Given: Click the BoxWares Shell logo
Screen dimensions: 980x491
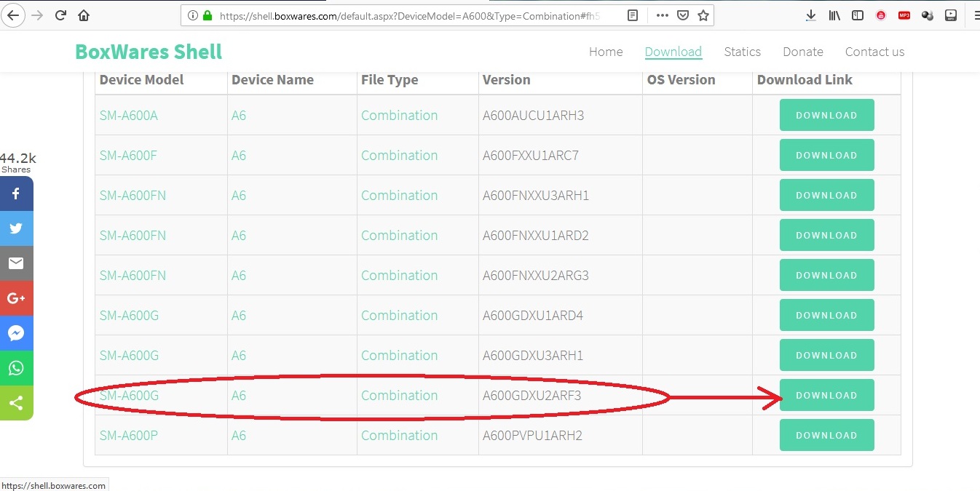Looking at the screenshot, I should coord(149,52).
